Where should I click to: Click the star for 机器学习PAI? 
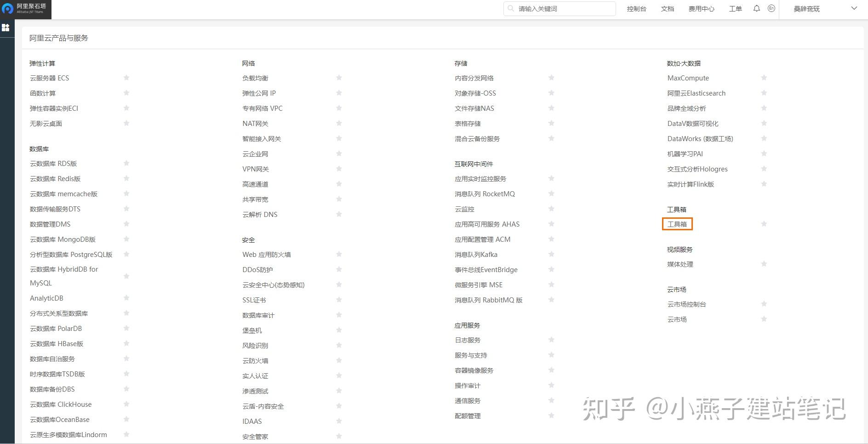click(764, 154)
